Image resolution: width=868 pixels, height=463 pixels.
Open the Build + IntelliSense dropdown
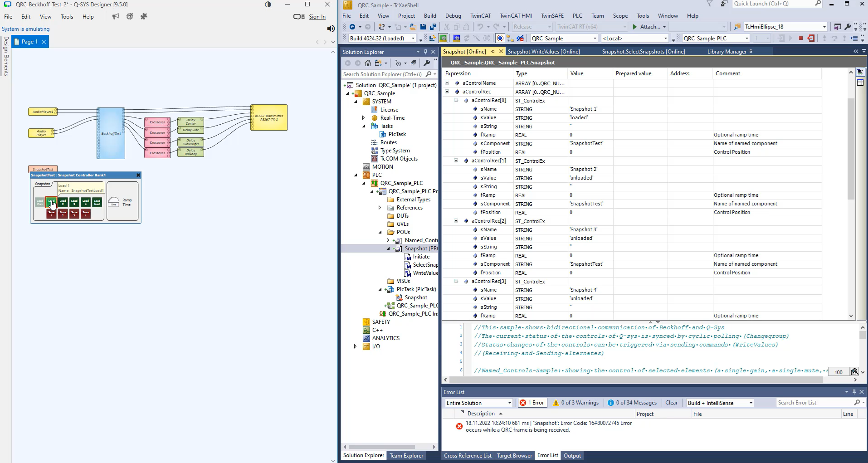tap(720, 403)
